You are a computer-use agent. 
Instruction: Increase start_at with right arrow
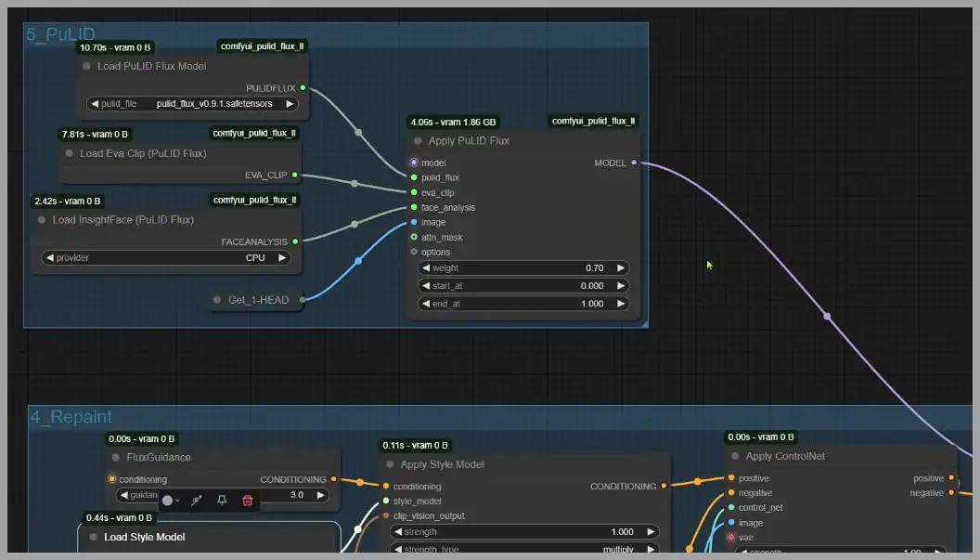(621, 286)
